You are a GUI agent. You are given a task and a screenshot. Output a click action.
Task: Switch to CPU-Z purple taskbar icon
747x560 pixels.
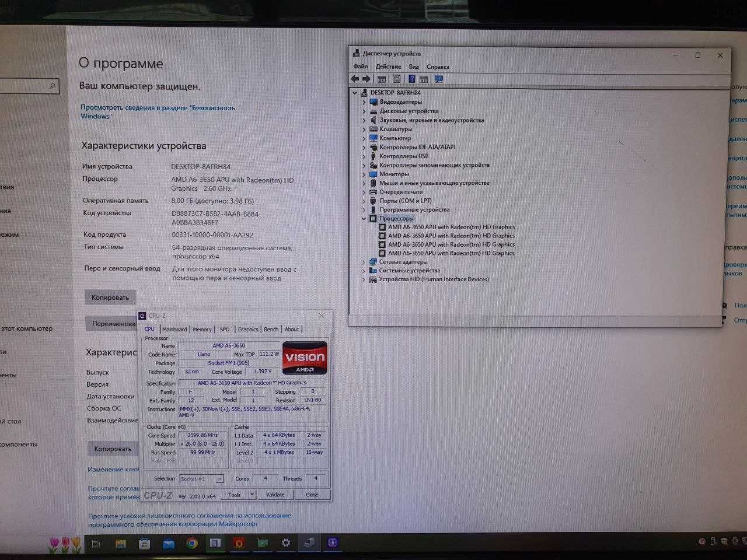(333, 542)
